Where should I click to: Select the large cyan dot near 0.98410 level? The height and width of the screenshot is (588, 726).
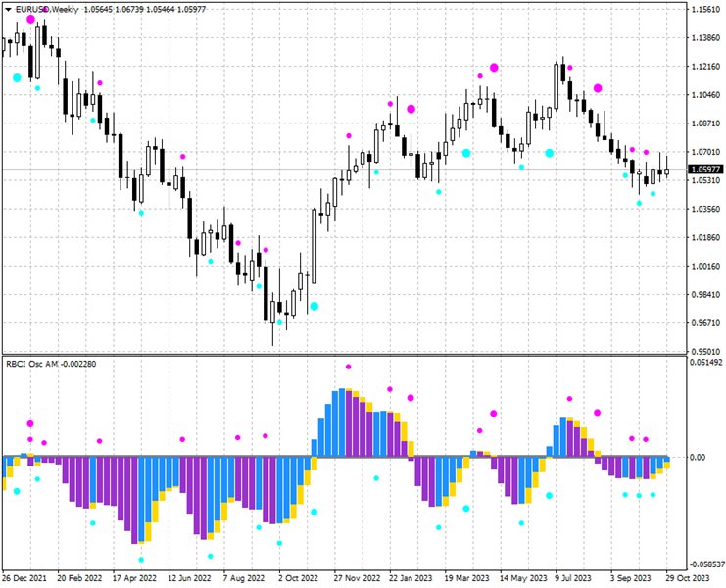click(x=315, y=306)
